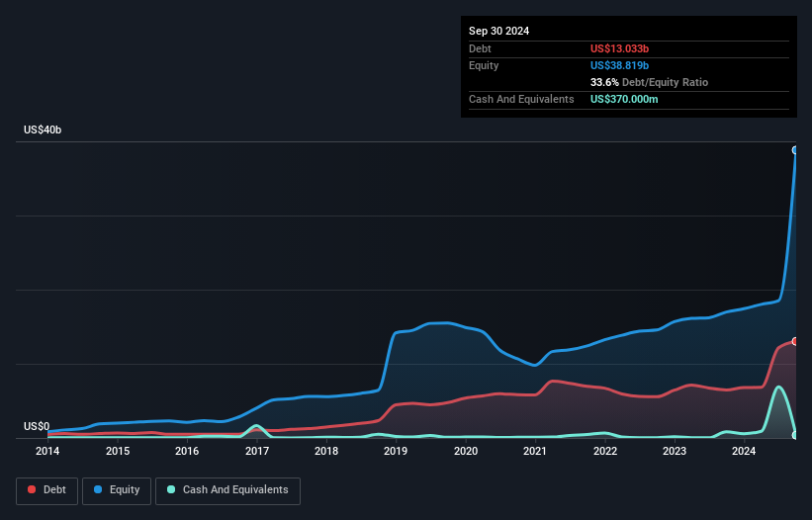Click the Sep 30 2024 tooltip date
The width and height of the screenshot is (812, 520).
(498, 31)
